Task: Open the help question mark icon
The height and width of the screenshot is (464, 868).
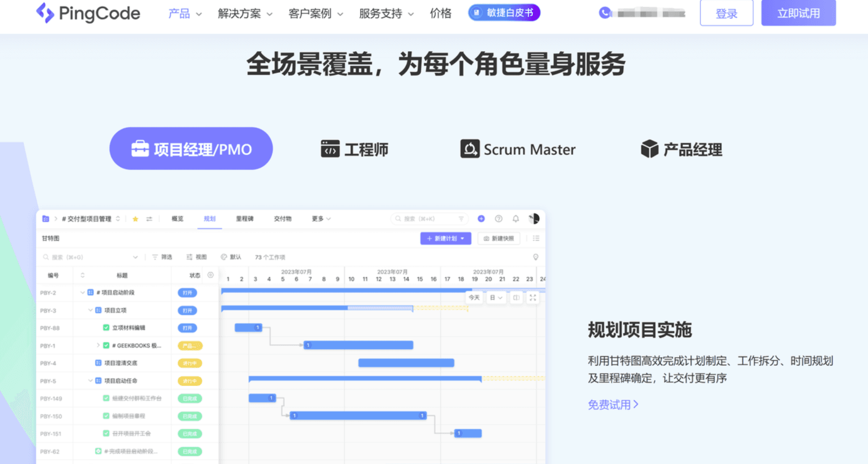Action: pos(499,219)
